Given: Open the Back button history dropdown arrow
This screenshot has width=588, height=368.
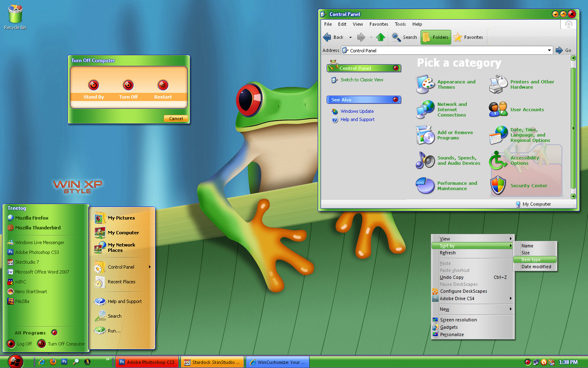Looking at the screenshot, I should 350,37.
